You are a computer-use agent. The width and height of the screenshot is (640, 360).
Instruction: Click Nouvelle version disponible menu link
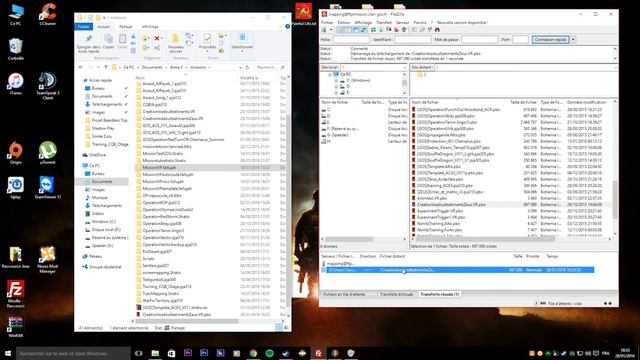click(462, 22)
